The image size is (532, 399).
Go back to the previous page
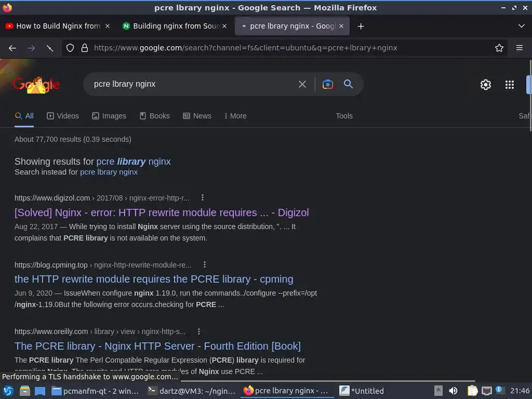[12, 48]
